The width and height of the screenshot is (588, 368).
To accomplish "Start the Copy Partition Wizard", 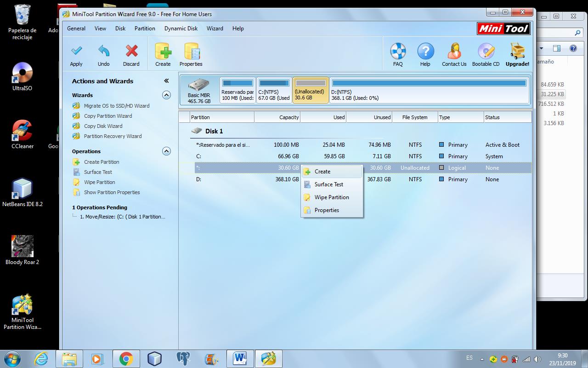I will (x=108, y=116).
